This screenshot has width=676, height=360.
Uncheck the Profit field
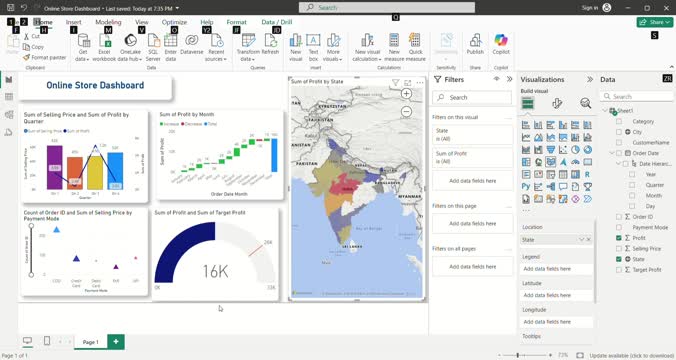coord(619,238)
